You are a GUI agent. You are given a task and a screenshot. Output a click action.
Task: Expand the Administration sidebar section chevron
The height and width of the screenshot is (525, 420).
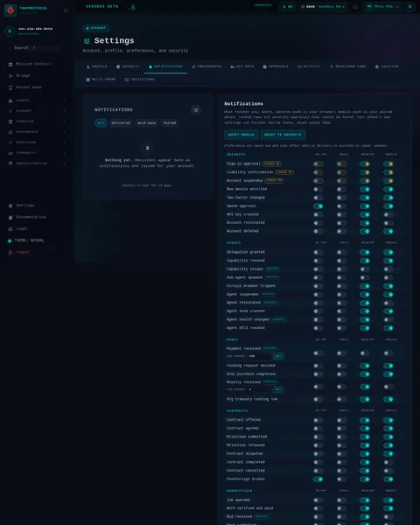64,164
